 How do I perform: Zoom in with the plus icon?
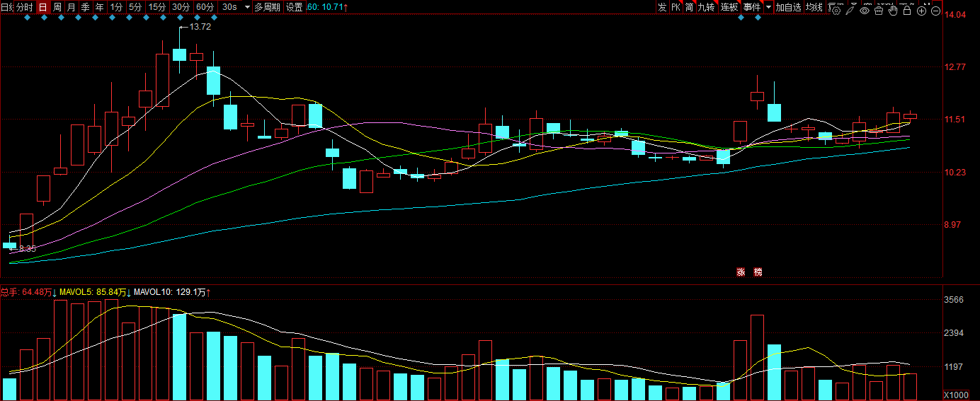pos(921,11)
